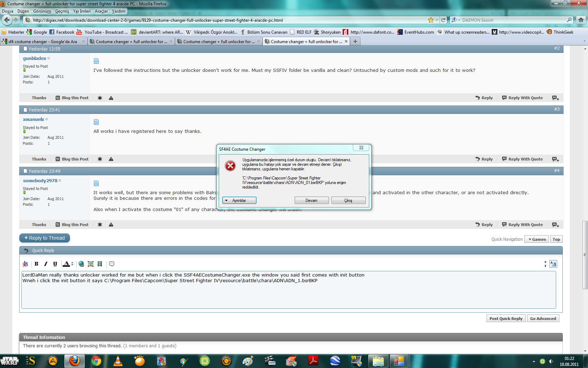The width and height of the screenshot is (588, 368).
Task: Open Adobe Reader from taskbar
Action: 313,361
